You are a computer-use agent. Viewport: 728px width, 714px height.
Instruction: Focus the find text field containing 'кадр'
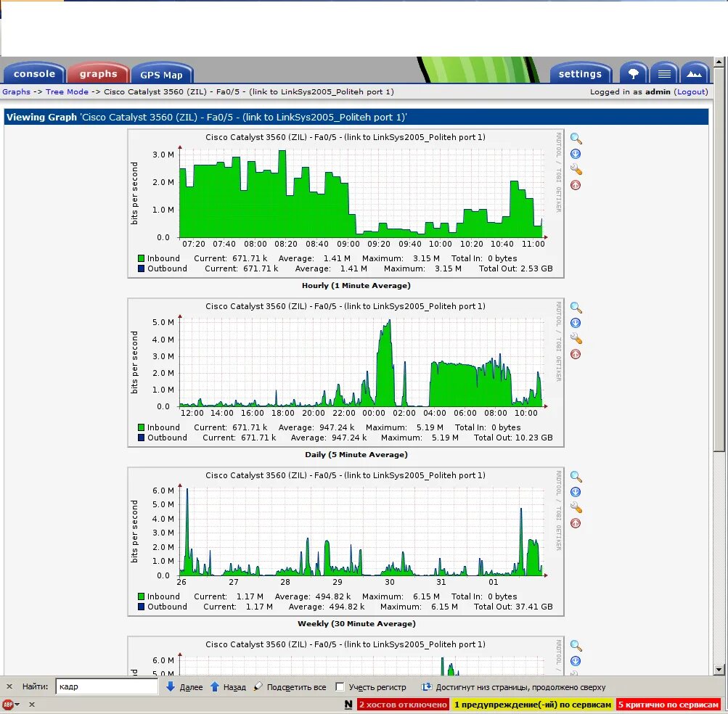tap(107, 686)
